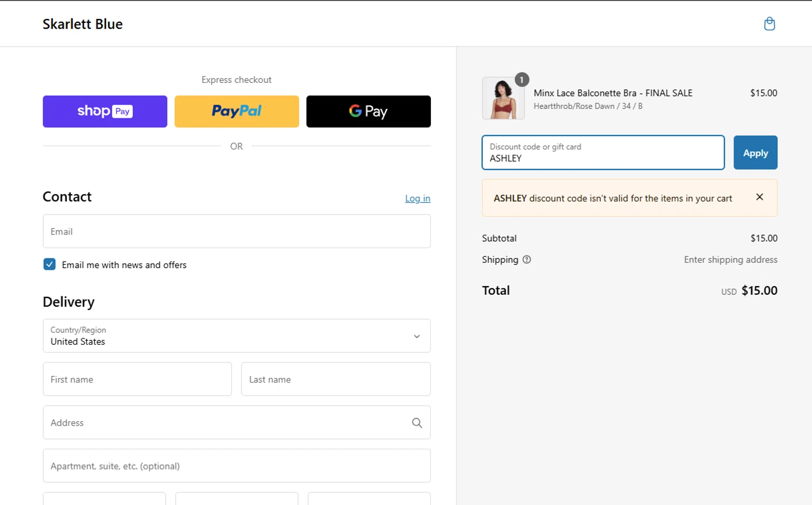Click the shipping help question mark icon
The height and width of the screenshot is (505, 812).
[527, 260]
